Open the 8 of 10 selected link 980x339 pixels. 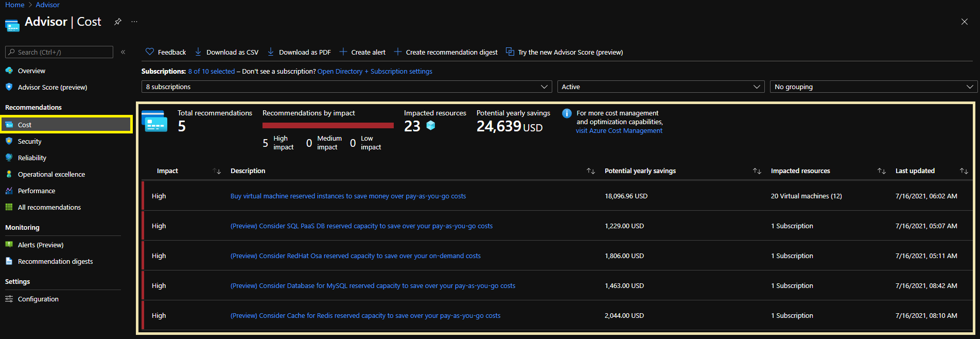pos(212,71)
